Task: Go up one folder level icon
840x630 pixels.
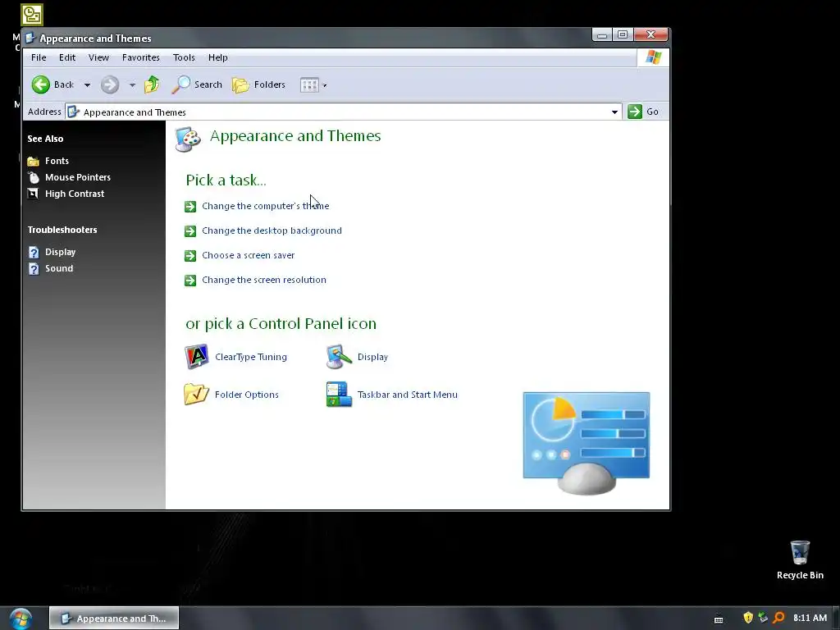Action: [152, 84]
